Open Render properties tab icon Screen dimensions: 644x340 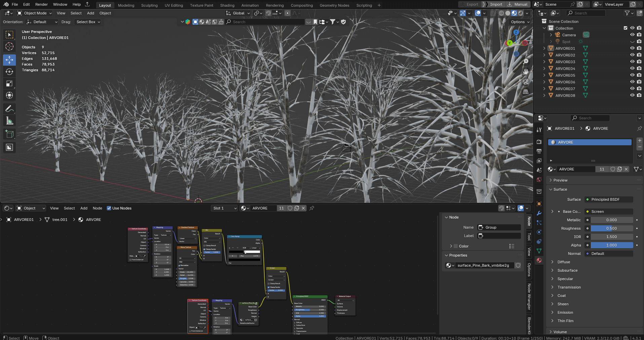tap(539, 142)
